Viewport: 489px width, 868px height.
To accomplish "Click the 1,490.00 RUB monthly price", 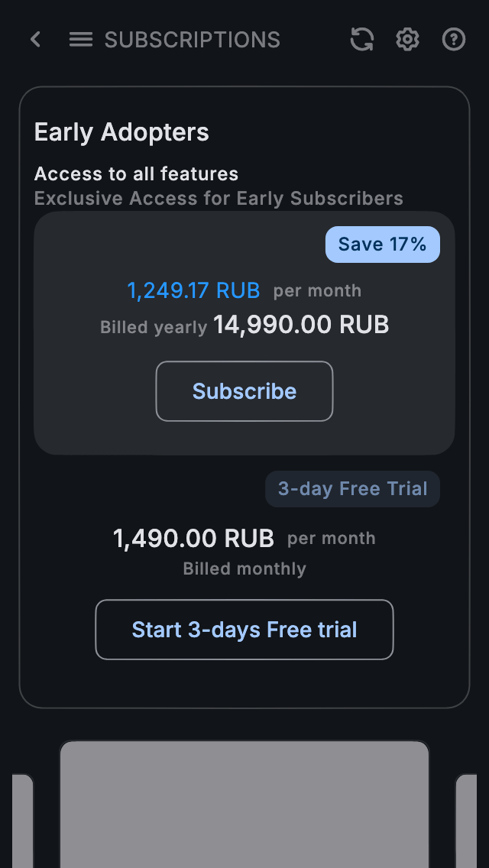I will coord(193,539).
